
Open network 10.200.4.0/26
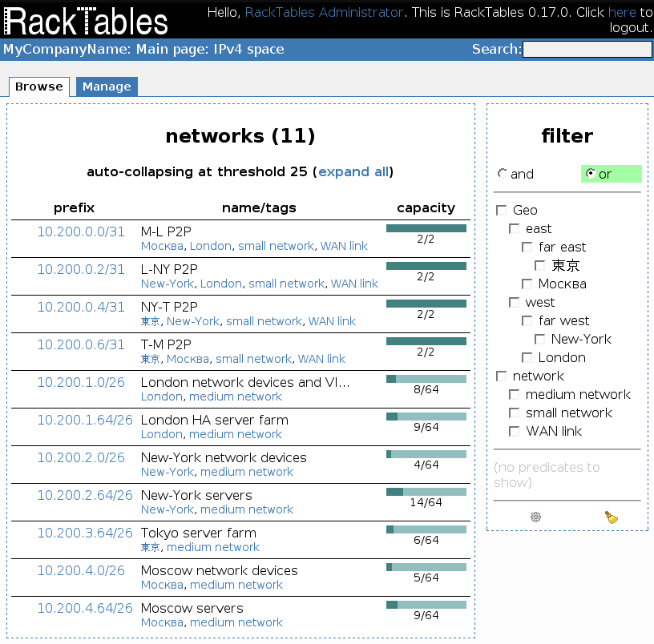81,570
